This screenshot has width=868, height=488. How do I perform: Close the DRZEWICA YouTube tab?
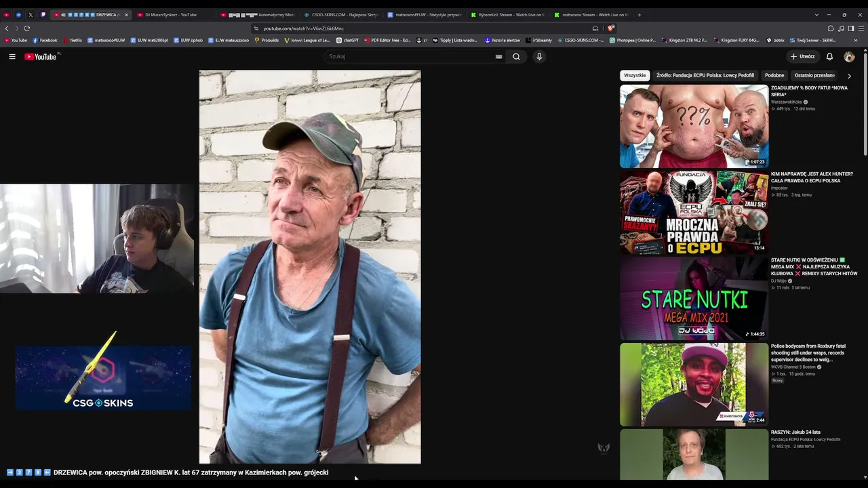[126, 15]
